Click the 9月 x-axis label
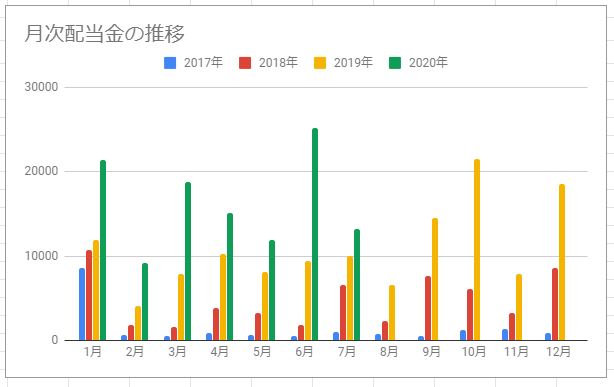The image size is (614, 387). [431, 352]
